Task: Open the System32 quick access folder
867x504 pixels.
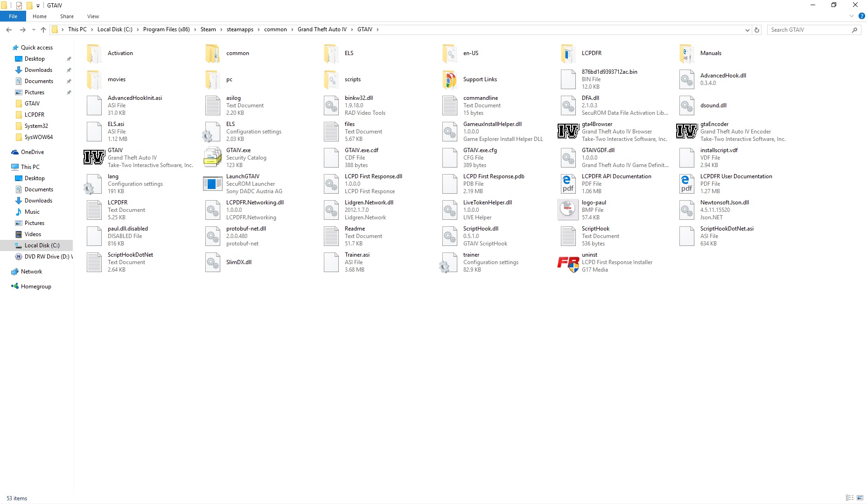Action: point(36,126)
